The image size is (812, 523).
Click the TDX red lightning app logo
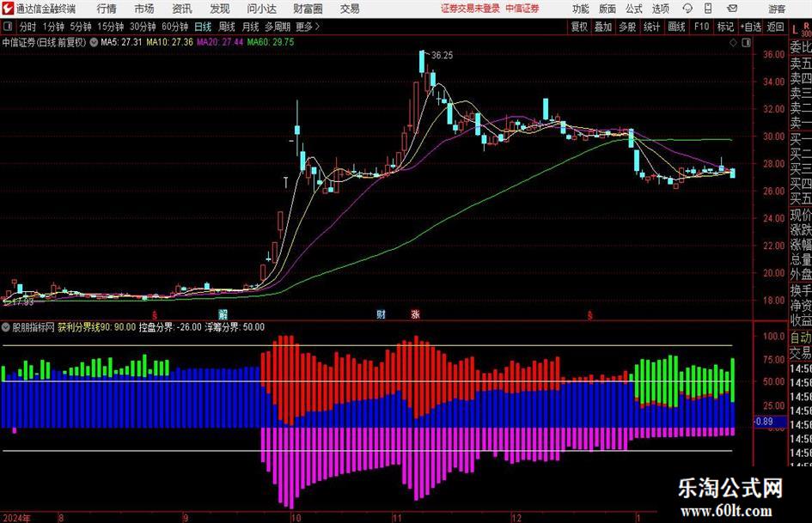[x=8, y=9]
